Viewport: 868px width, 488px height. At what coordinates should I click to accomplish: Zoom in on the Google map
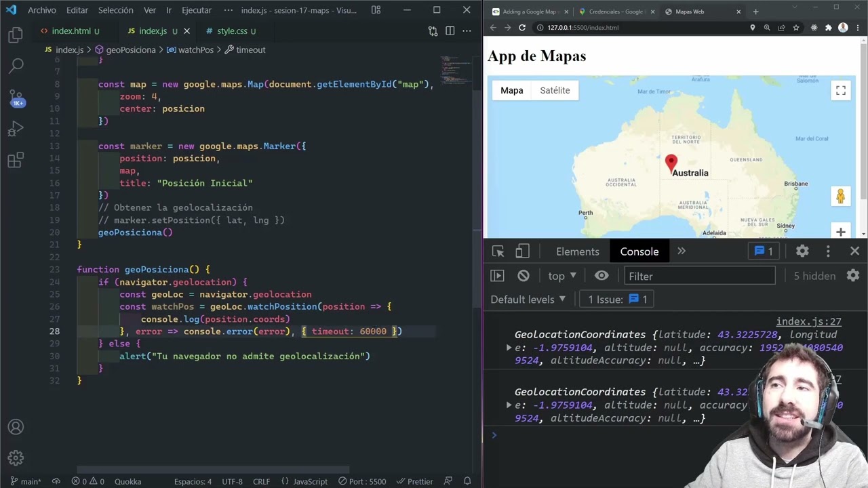(841, 232)
